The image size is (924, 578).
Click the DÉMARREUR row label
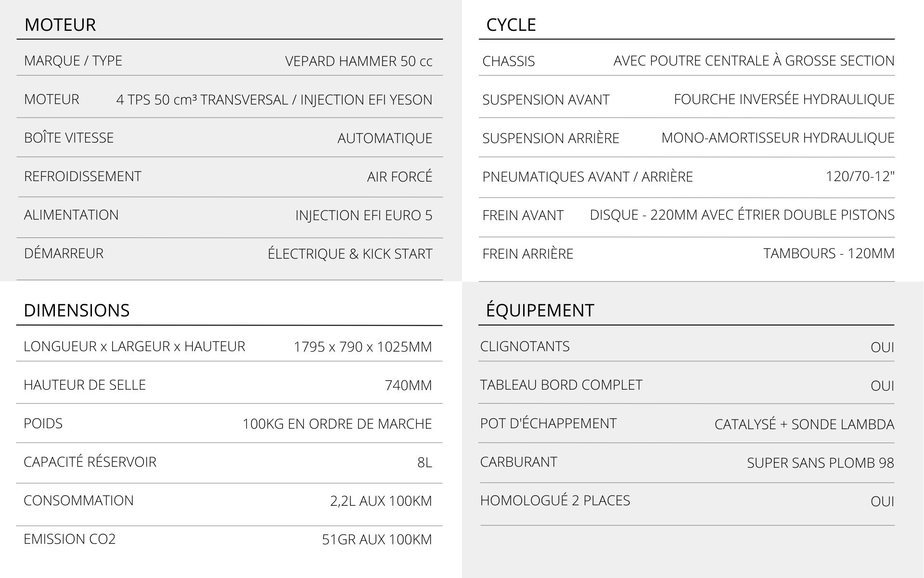click(64, 253)
